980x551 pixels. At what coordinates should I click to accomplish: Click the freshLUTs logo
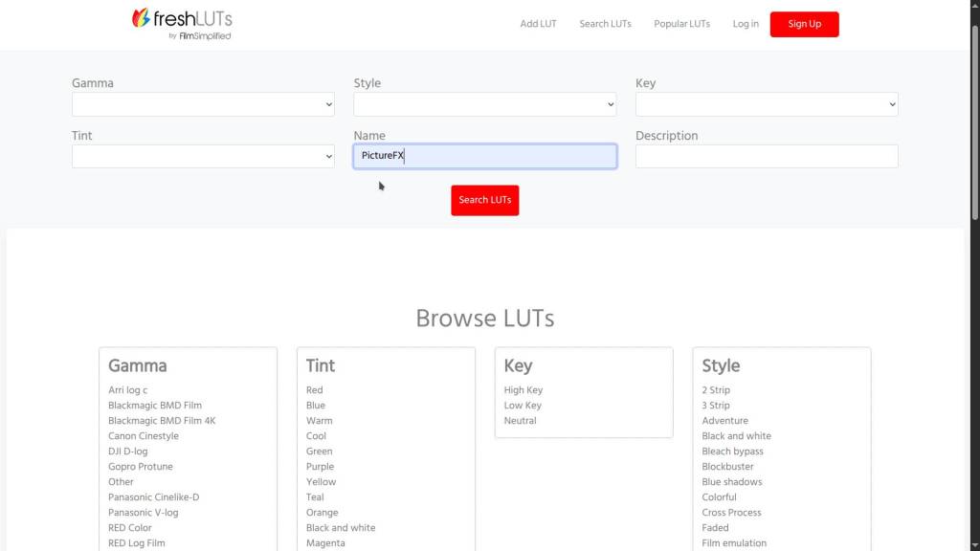(x=182, y=24)
